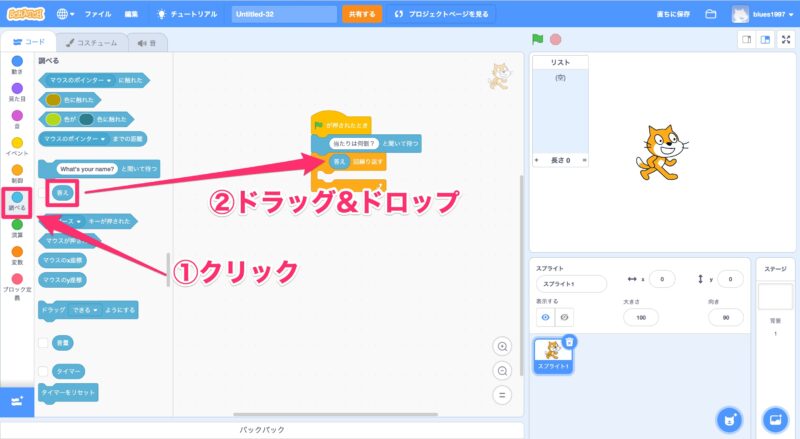Open the ファイル menu
Image resolution: width=800 pixels, height=439 pixels.
[98, 15]
